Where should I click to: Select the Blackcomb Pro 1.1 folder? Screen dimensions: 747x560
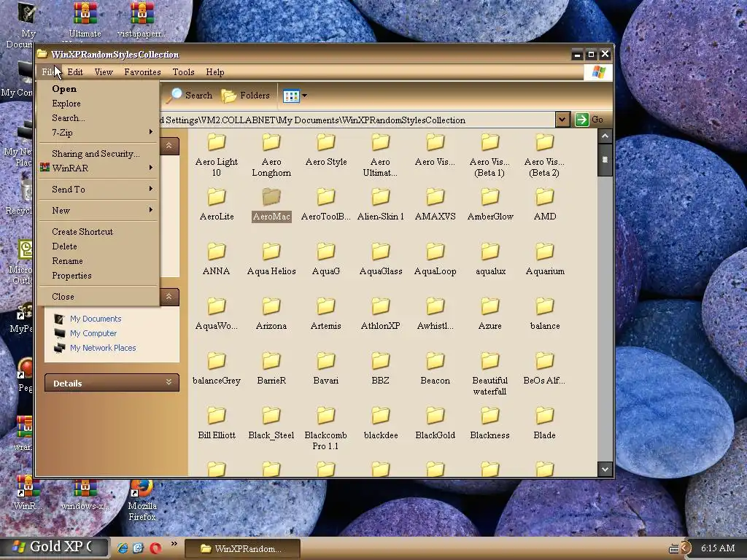[x=326, y=429]
